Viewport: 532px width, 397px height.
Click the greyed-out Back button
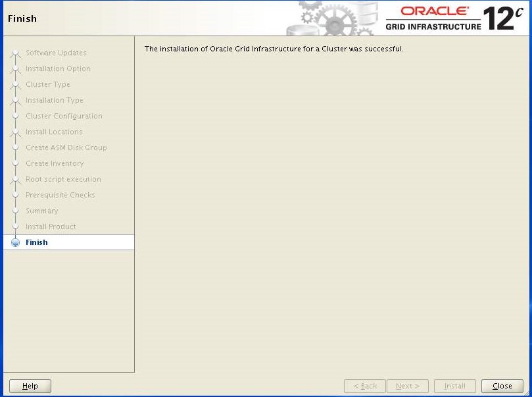click(x=365, y=386)
